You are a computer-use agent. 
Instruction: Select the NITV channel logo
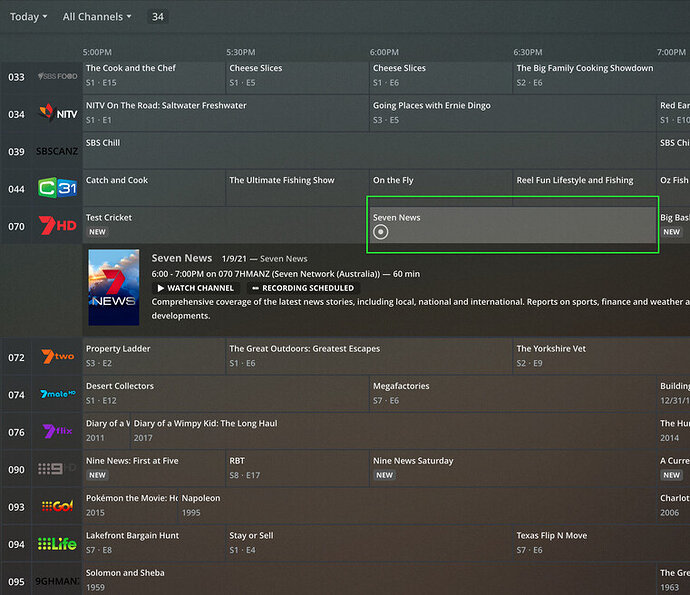click(x=58, y=114)
